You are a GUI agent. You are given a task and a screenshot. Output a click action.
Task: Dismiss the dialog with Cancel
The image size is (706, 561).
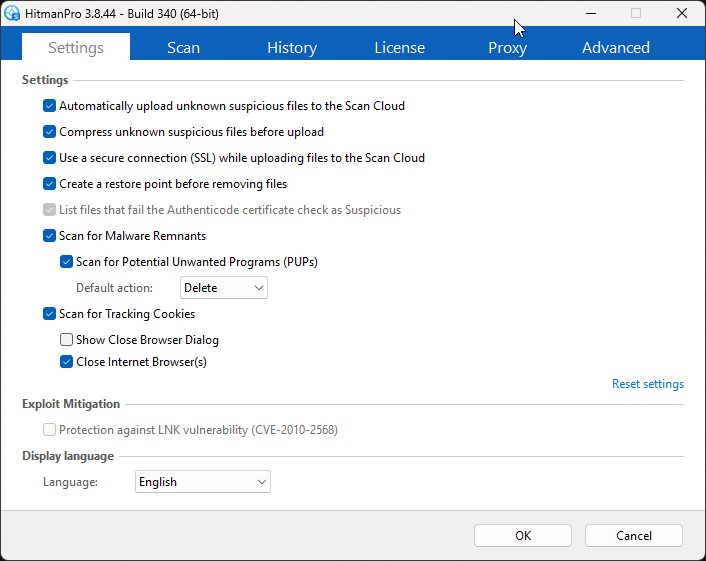coord(634,536)
